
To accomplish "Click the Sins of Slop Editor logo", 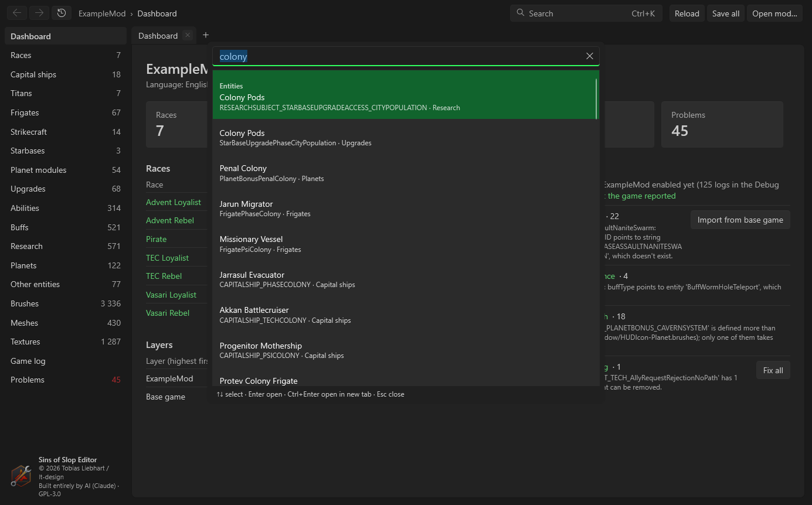I will pyautogui.click(x=21, y=476).
